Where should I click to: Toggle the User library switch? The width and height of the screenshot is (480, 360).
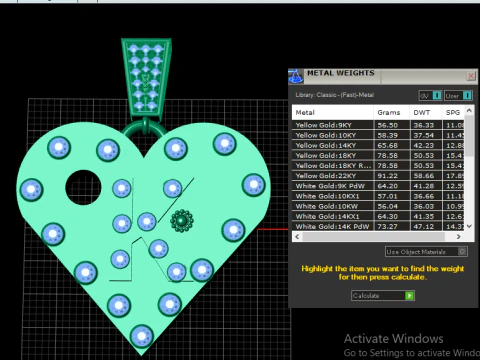pos(458,96)
